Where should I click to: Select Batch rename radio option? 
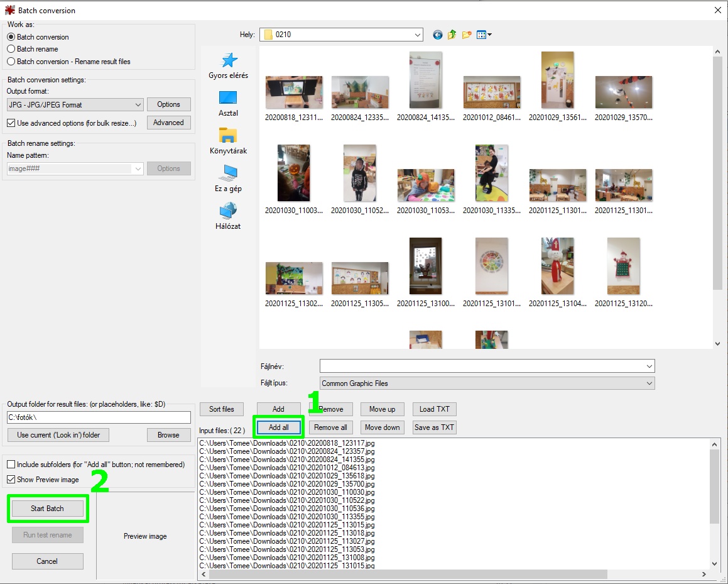pyautogui.click(x=11, y=49)
